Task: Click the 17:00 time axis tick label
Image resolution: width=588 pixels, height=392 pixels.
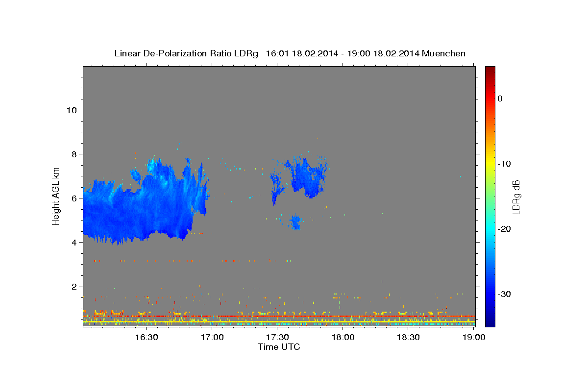Action: pyautogui.click(x=212, y=337)
